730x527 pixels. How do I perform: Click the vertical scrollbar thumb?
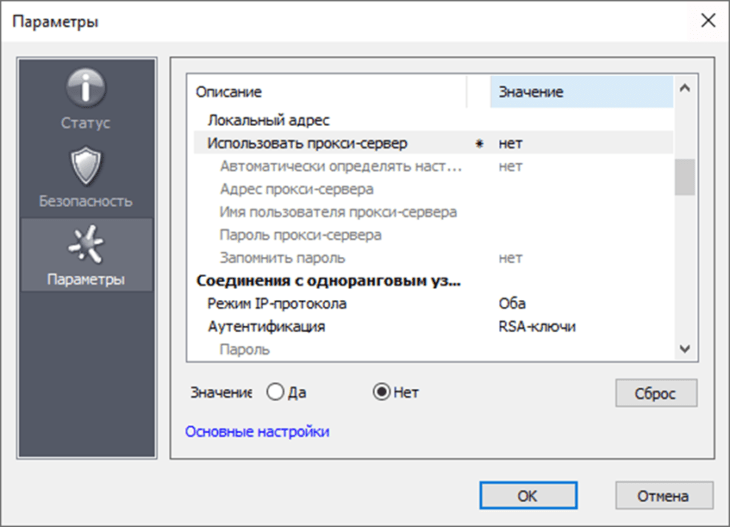(x=684, y=177)
